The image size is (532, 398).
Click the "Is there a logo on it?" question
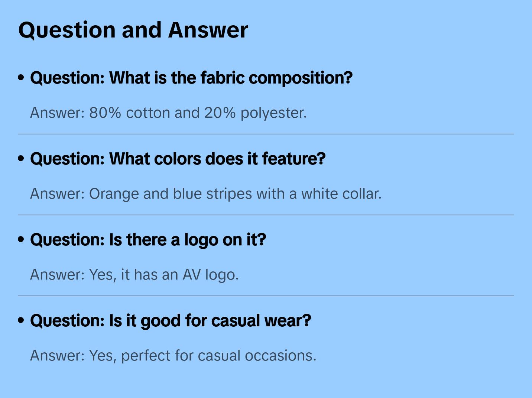(x=148, y=240)
